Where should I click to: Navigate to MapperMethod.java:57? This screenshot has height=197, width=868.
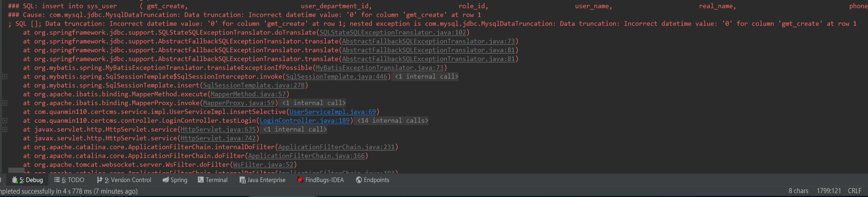248,94
